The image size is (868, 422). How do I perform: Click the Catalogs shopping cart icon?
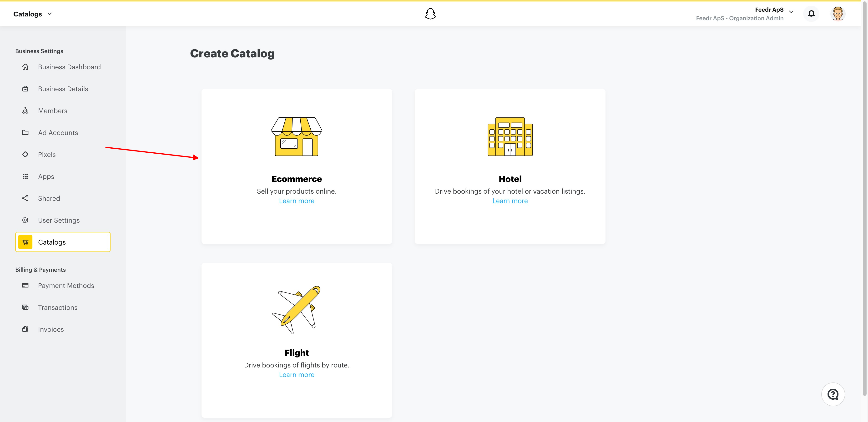click(25, 241)
